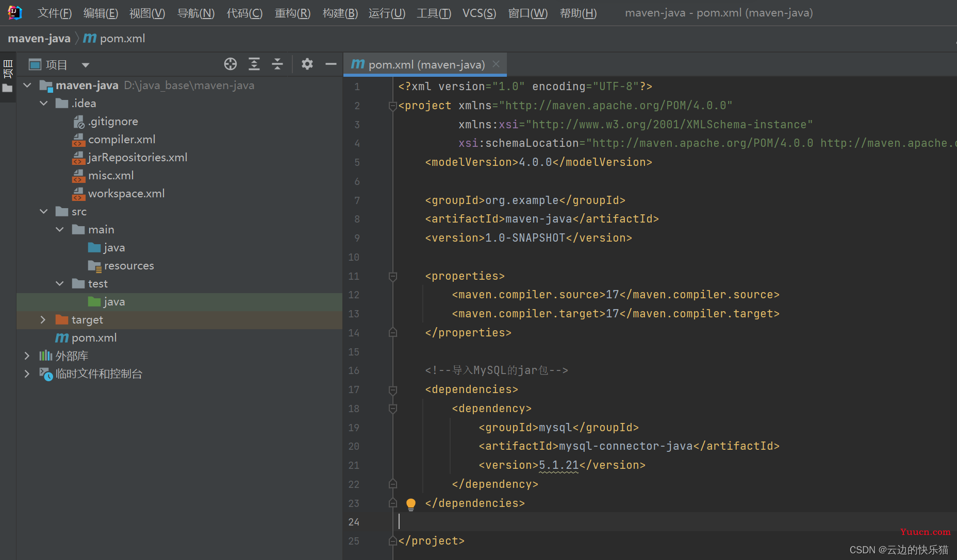Screen dimensions: 957x560
Task: Click the collapse all icon
Action: 277,64
